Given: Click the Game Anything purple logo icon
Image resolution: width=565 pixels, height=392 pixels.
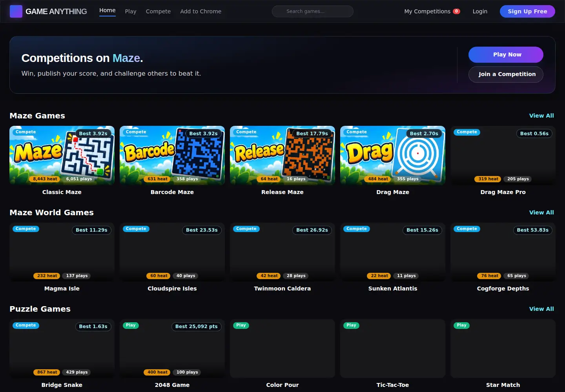Looking at the screenshot, I should pos(16,11).
